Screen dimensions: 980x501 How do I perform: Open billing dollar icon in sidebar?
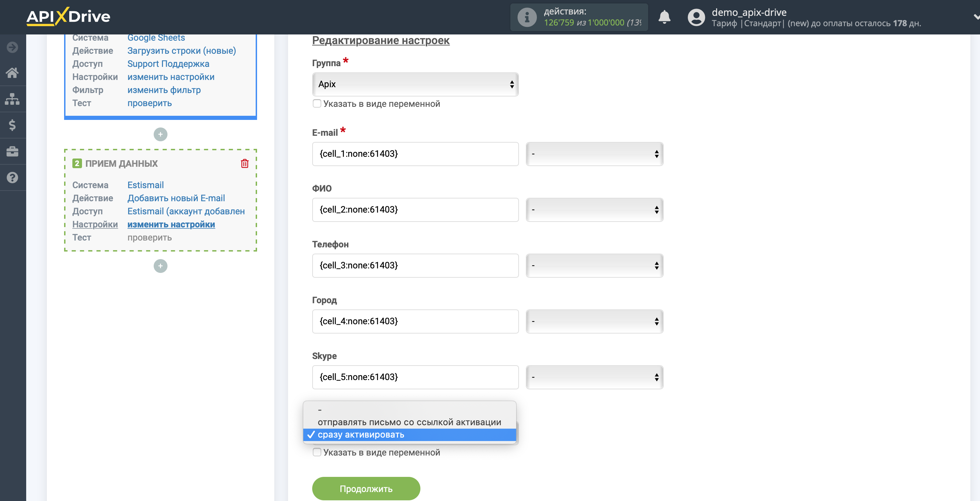point(12,125)
